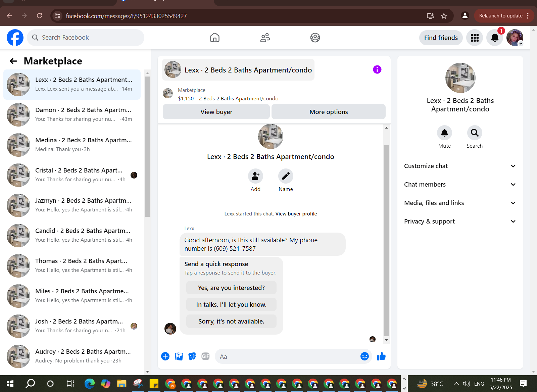Image resolution: width=537 pixels, height=392 pixels.
Task: Go back with the Marketplace back arrow
Action: pyautogui.click(x=13, y=61)
